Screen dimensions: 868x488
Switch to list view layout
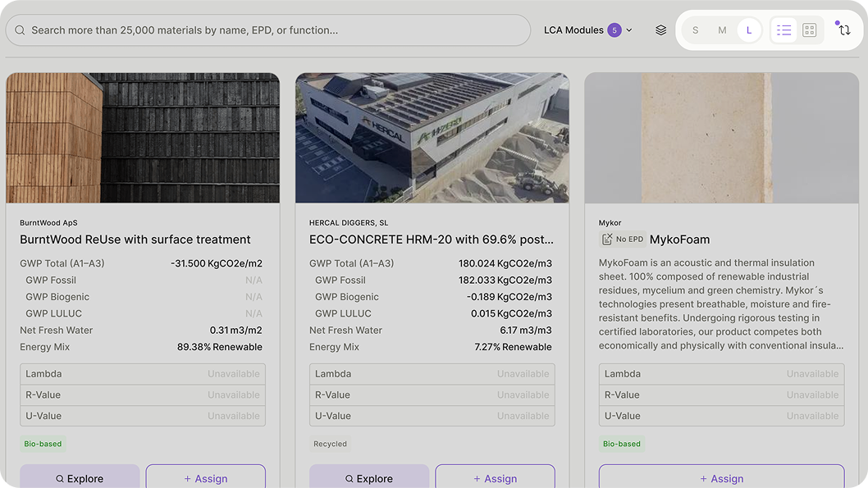coord(783,30)
